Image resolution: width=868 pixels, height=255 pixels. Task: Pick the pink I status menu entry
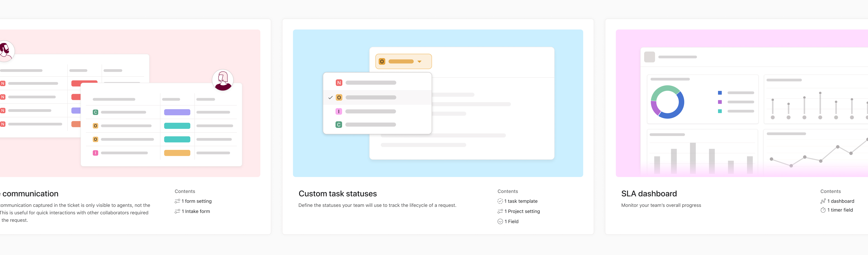point(371,111)
